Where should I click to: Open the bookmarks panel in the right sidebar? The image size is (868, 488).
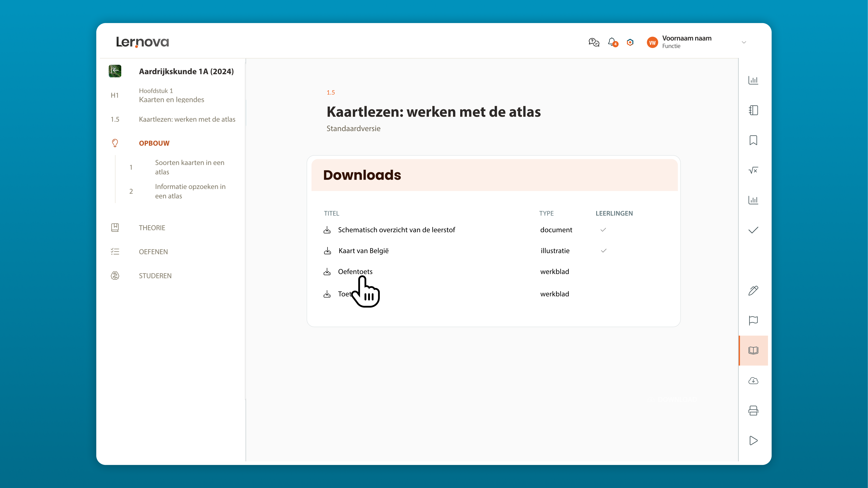pyautogui.click(x=753, y=140)
